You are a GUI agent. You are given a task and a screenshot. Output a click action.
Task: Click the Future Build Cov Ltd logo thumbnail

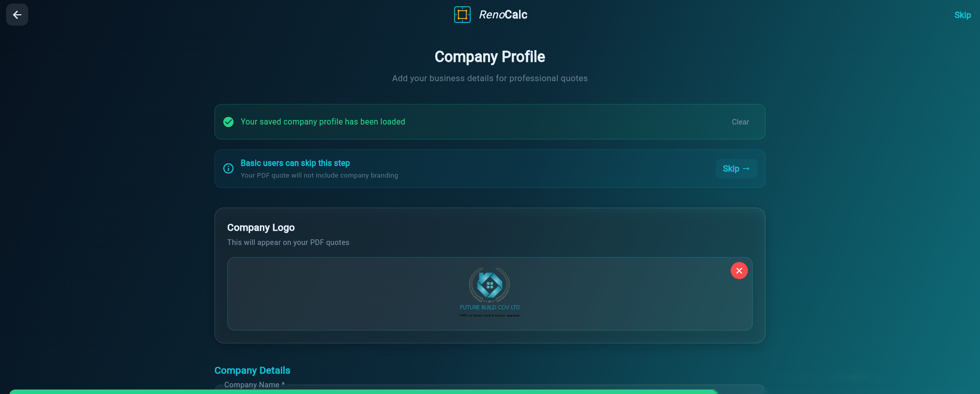click(x=489, y=292)
